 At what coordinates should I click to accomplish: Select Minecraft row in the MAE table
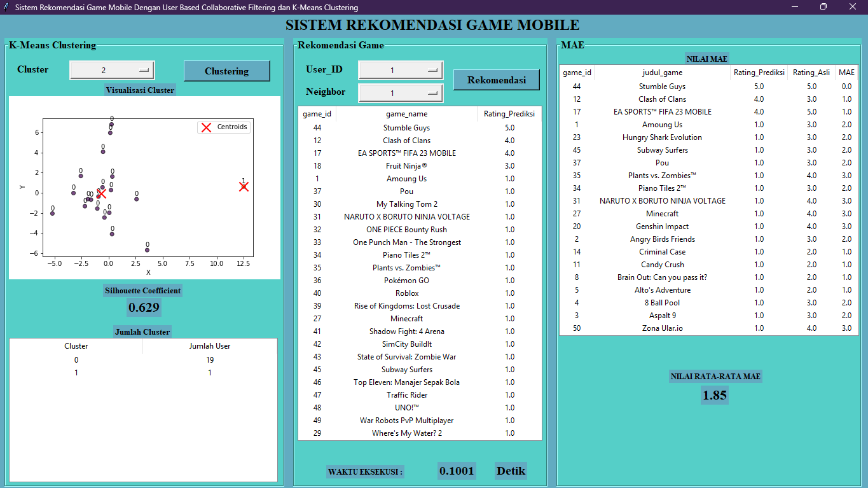(663, 213)
